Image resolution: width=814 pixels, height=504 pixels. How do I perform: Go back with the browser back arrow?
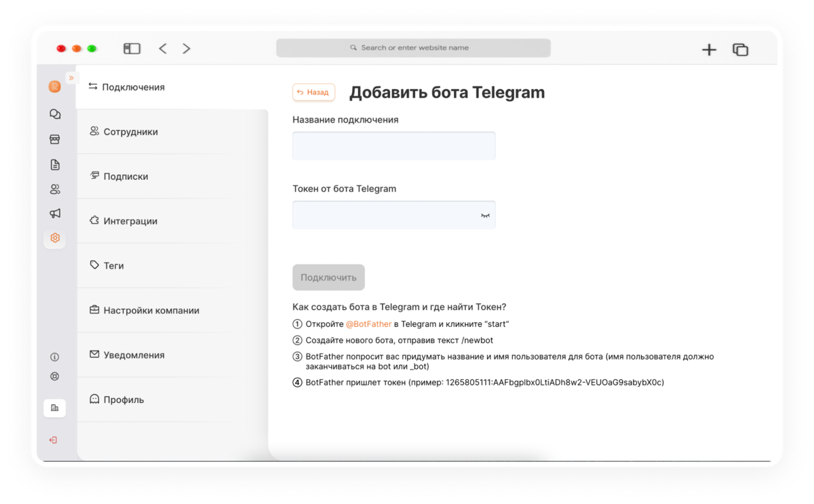click(163, 48)
